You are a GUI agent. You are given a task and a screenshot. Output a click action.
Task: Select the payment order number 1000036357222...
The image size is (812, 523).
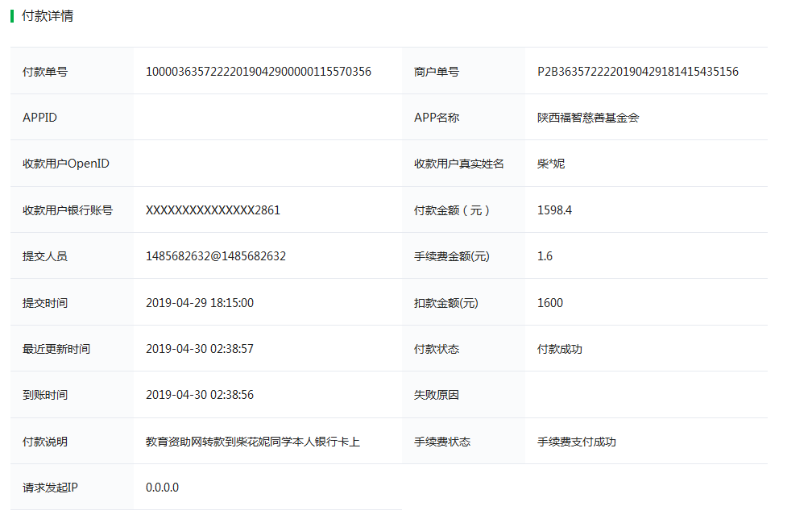coord(259,72)
